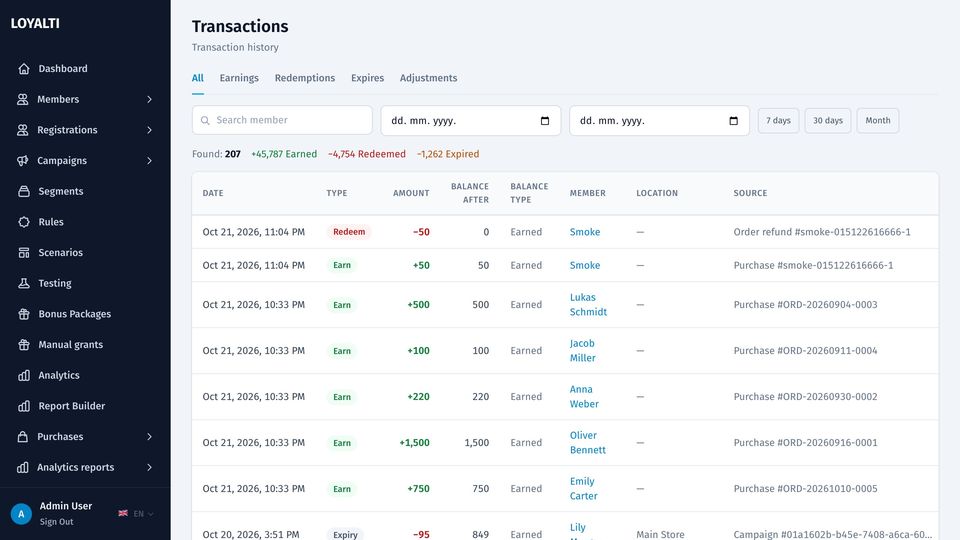Click the +45,787 Earned summary

pos(284,154)
